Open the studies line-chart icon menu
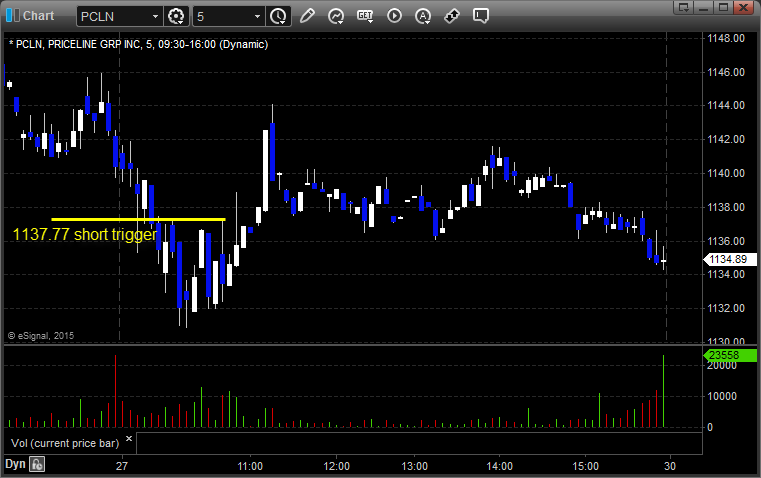The width and height of the screenshot is (761, 478). 336,16
